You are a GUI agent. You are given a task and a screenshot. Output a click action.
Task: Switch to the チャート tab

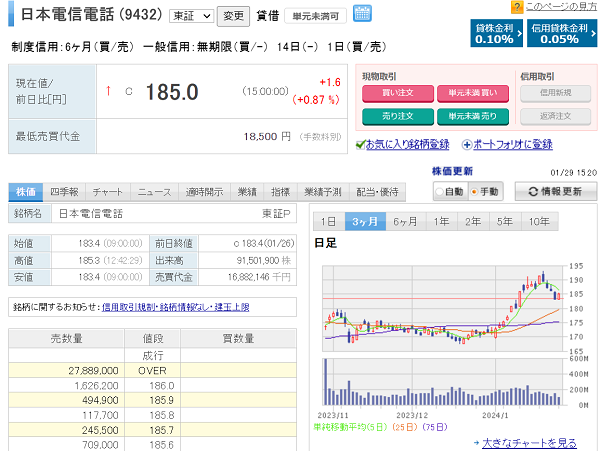click(108, 191)
